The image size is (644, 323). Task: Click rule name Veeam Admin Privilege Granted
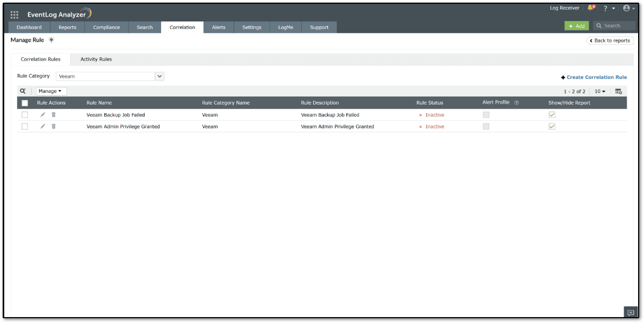coord(123,127)
